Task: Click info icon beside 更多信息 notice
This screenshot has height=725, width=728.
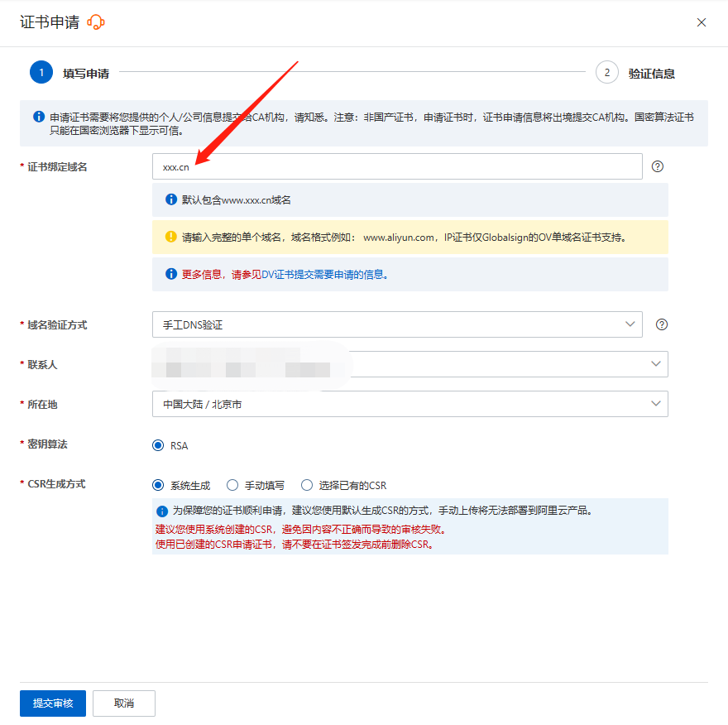Action: coord(171,274)
